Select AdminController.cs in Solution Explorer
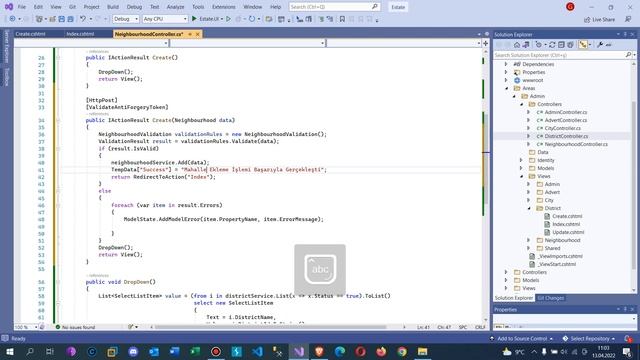640x360 pixels. 566,112
